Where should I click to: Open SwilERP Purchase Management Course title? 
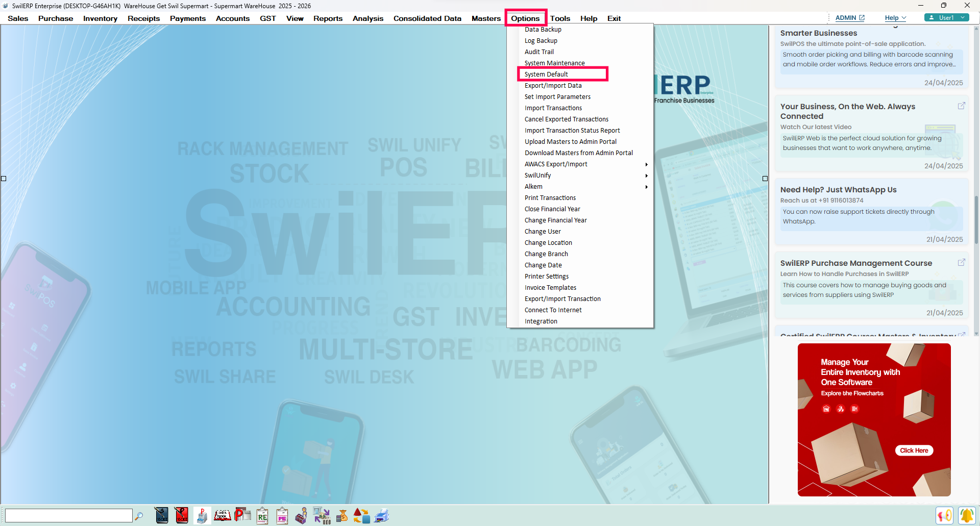point(856,263)
